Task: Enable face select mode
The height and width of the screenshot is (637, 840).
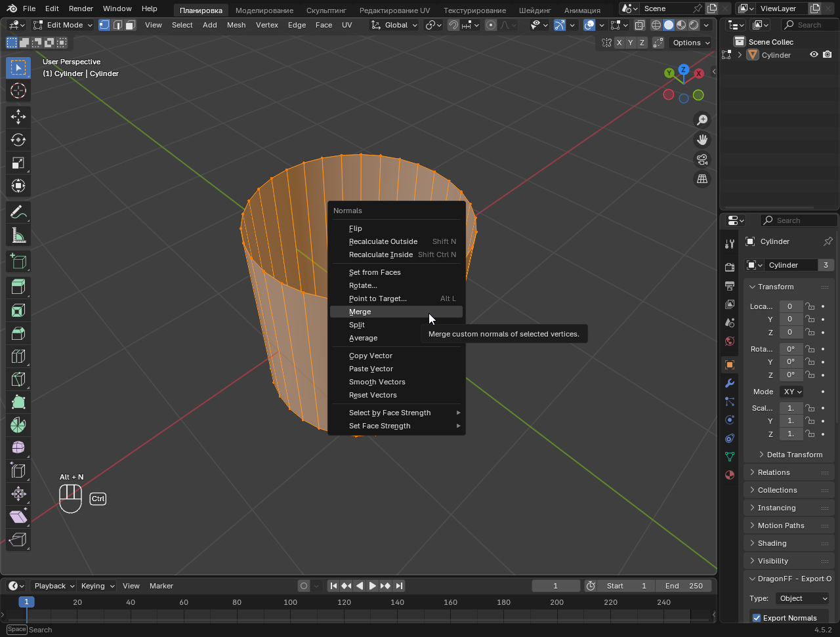Action: (x=131, y=25)
